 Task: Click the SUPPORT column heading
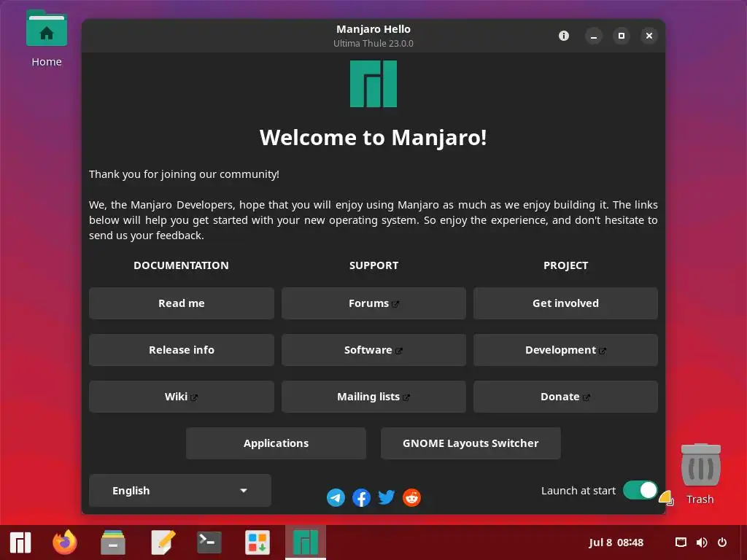tap(373, 265)
